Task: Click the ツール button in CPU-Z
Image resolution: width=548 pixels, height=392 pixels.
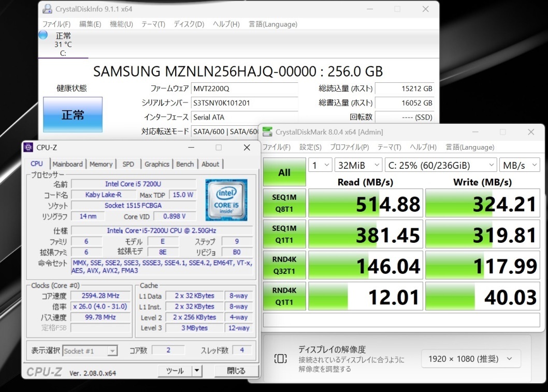Action: (x=175, y=371)
